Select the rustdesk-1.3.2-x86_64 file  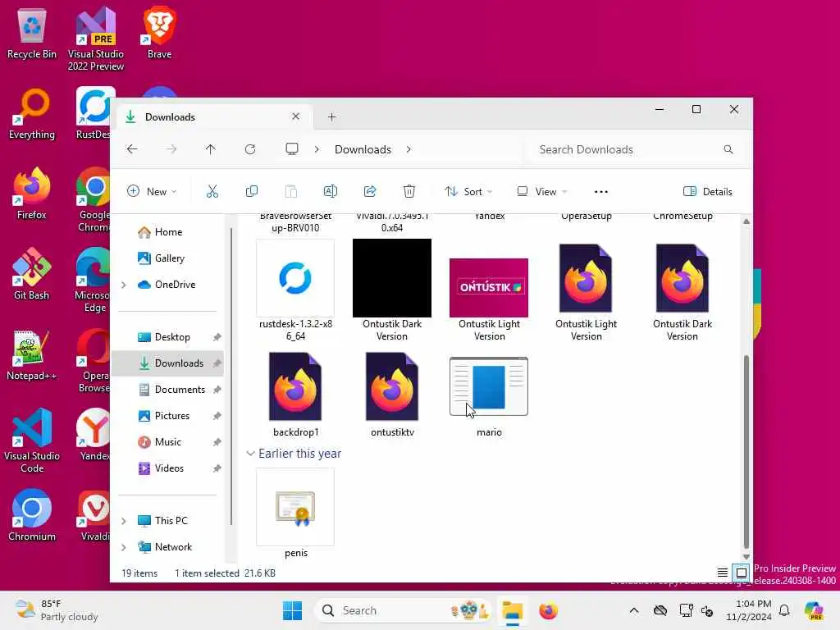click(x=295, y=290)
